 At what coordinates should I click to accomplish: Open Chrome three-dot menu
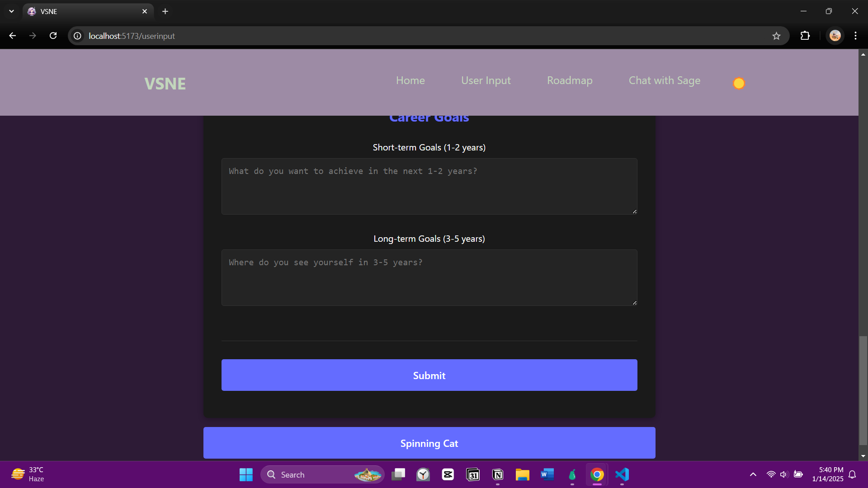[x=855, y=36]
